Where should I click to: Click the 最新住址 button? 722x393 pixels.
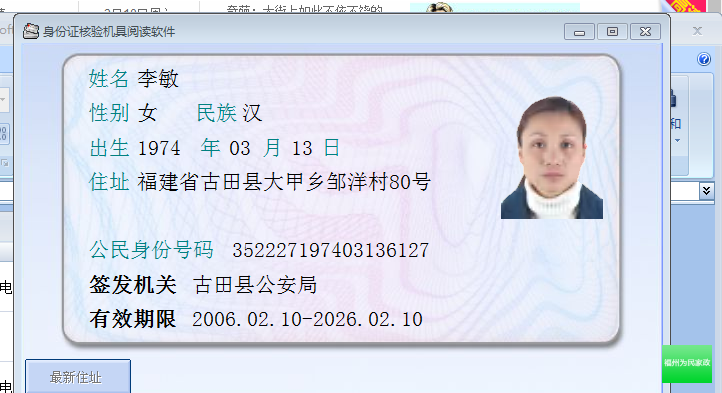coord(78,376)
